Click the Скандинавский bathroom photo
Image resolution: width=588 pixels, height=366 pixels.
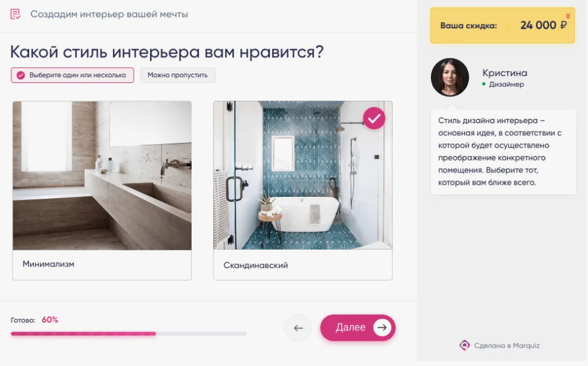[303, 175]
